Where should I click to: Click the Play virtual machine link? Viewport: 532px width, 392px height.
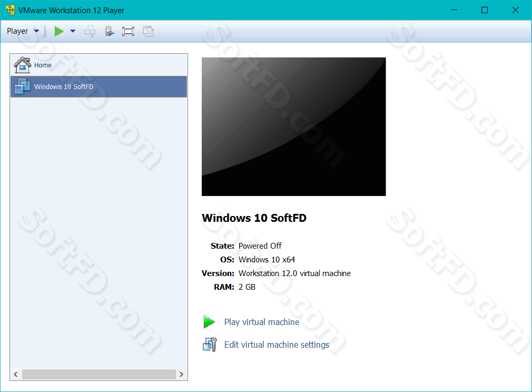click(262, 322)
